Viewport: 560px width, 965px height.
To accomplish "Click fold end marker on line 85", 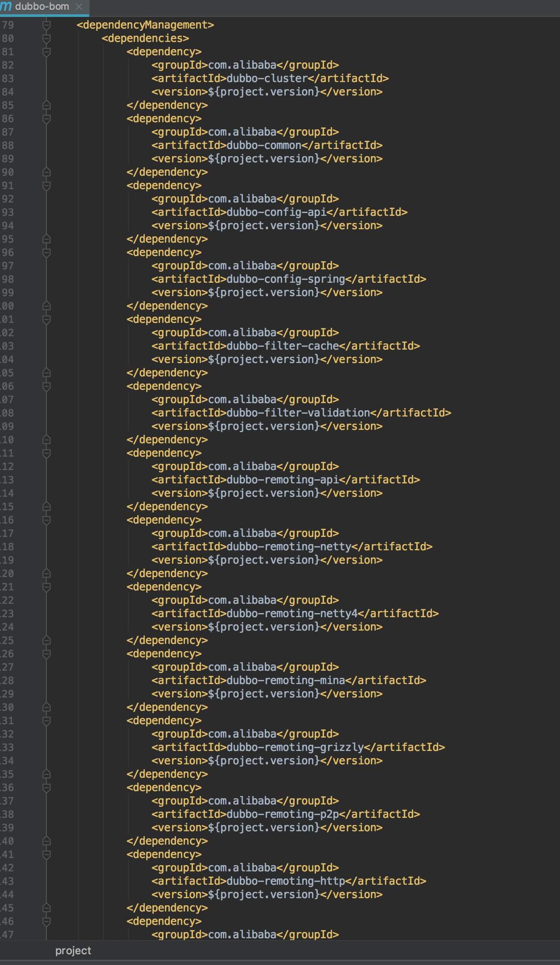I will click(x=46, y=105).
